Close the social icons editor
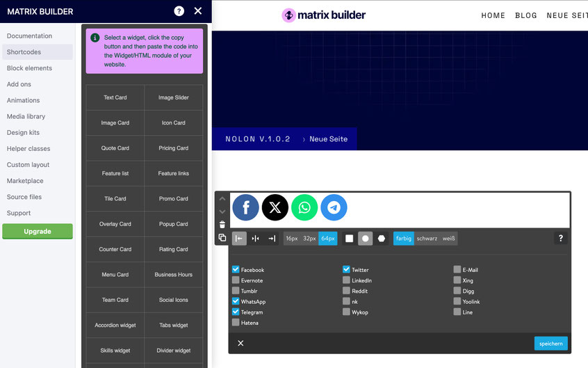The image size is (588, 368). pos(240,343)
